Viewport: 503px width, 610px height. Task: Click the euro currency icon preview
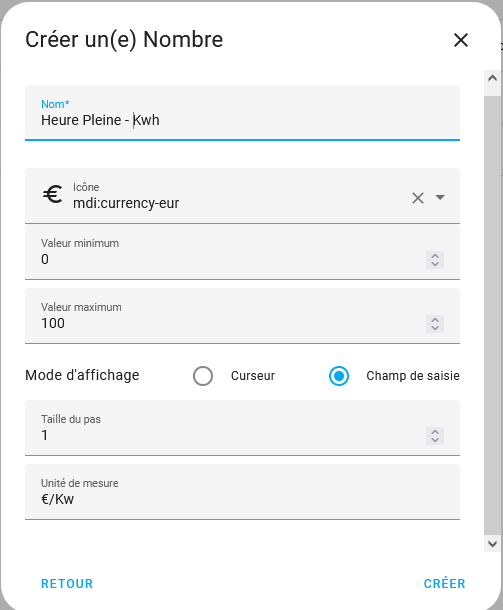53,194
